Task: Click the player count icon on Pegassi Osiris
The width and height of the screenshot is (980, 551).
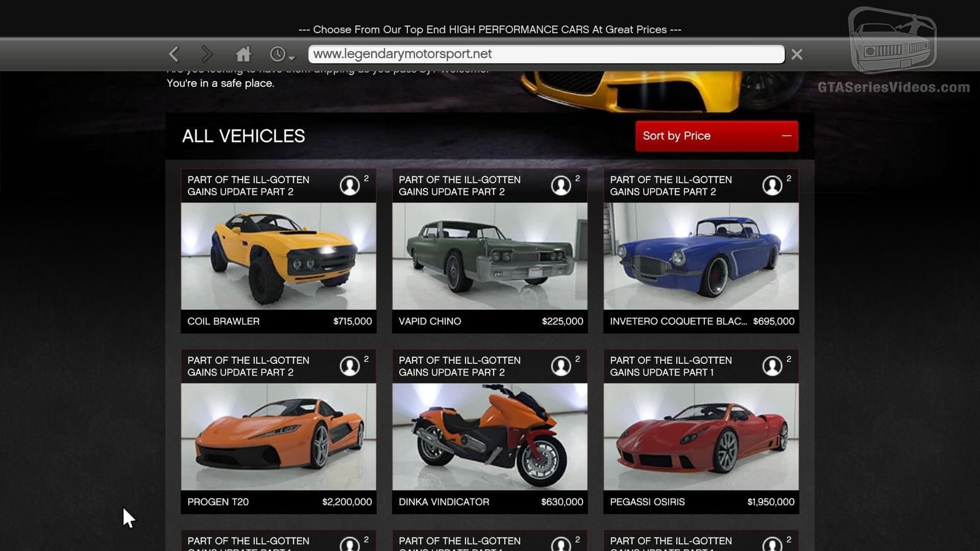Action: [x=773, y=366]
